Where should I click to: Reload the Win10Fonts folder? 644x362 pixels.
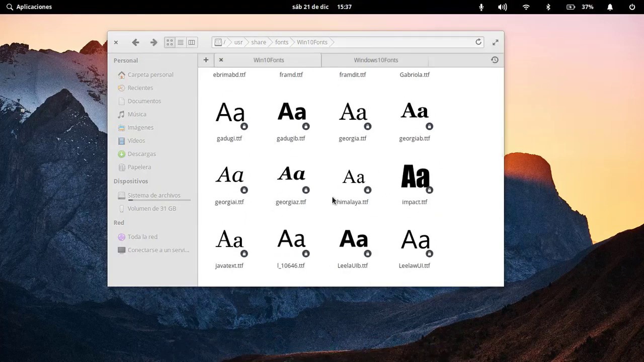(478, 42)
